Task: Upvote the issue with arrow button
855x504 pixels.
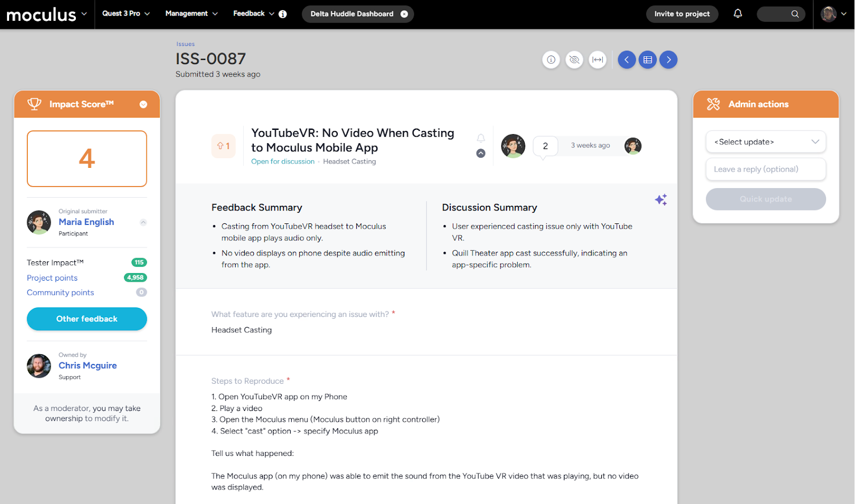Action: [223, 146]
